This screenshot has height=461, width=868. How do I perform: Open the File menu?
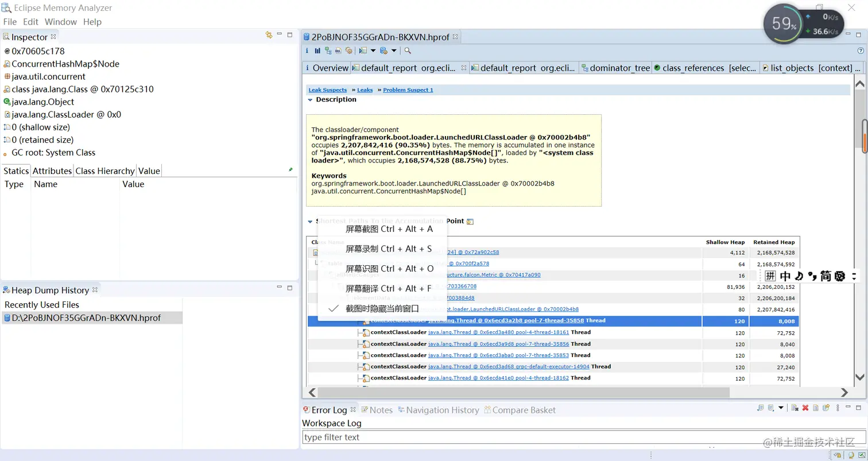(x=10, y=22)
